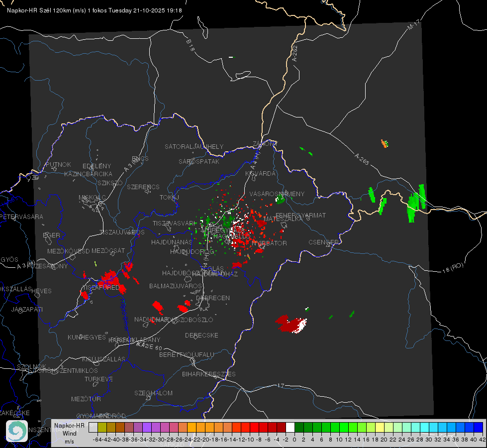The width and height of the screenshot is (487, 448).
Task: Click the HEVES town label
Action: (42, 291)
